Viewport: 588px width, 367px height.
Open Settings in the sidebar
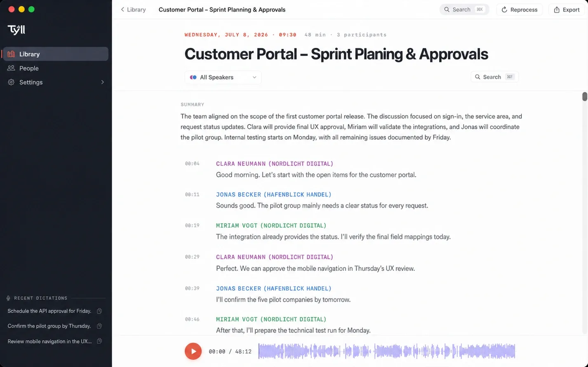(56, 82)
